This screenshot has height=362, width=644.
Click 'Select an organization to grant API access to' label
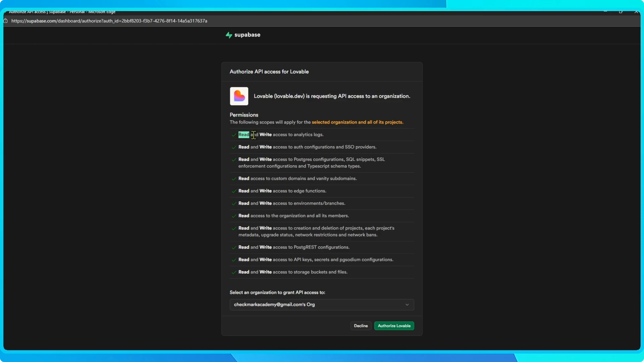277,293
